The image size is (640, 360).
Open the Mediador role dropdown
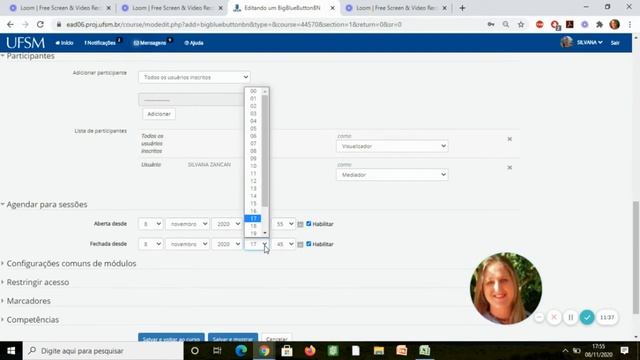click(392, 175)
